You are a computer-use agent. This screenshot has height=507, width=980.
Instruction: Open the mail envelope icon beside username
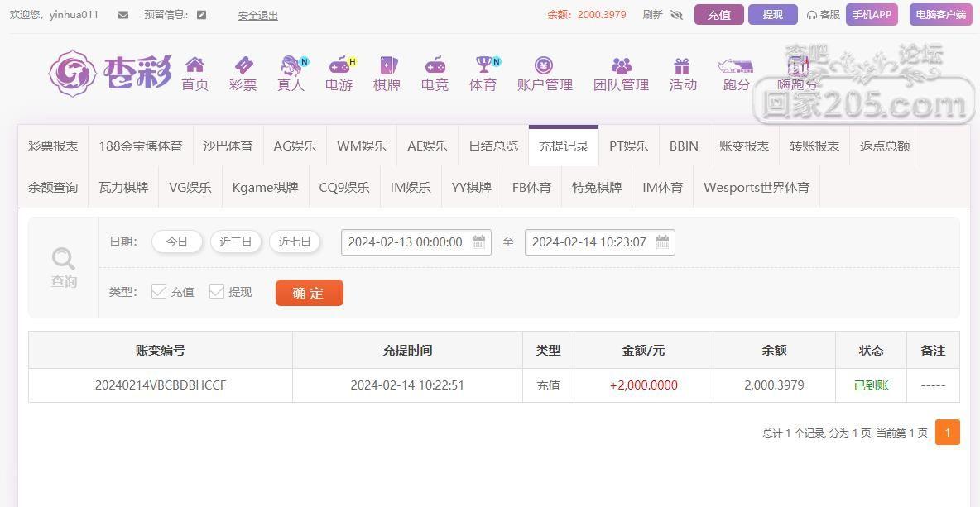pos(123,15)
